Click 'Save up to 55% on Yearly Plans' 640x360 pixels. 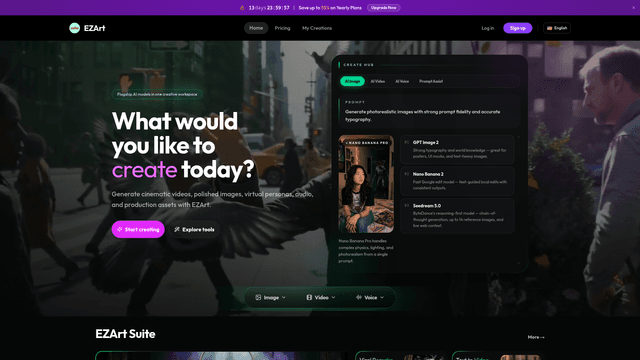tap(330, 8)
